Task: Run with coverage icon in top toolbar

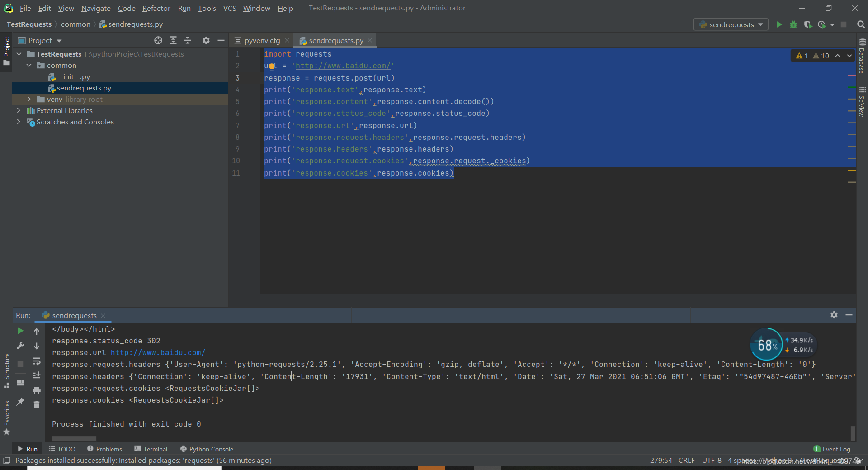Action: pyautogui.click(x=807, y=24)
